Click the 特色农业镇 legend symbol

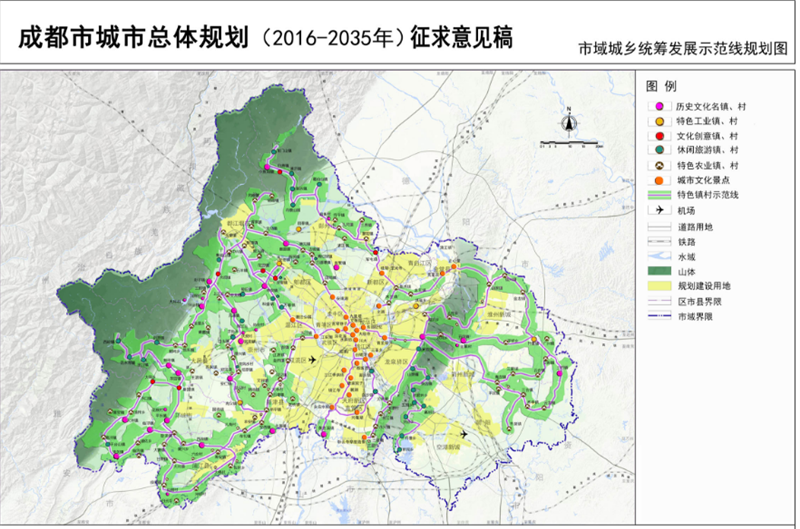pos(658,165)
